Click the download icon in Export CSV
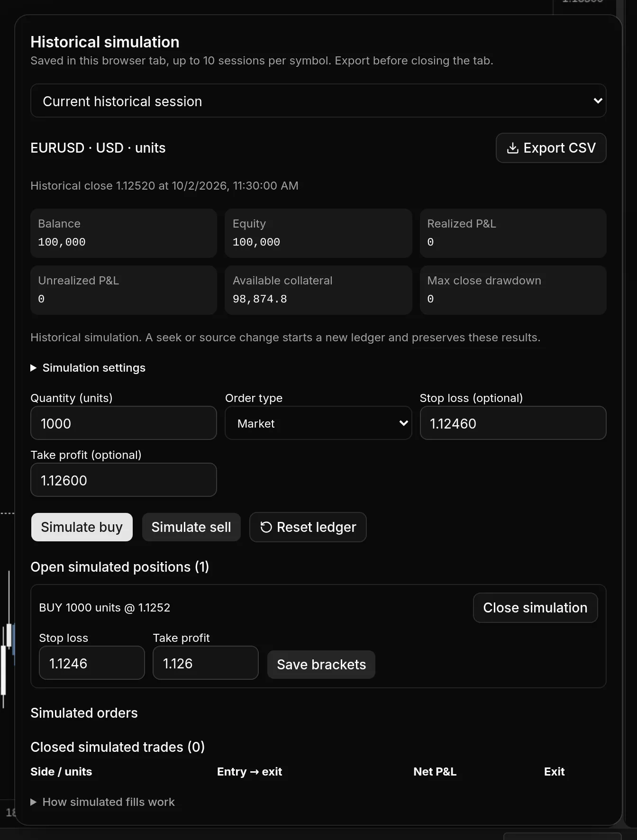 [x=512, y=148]
